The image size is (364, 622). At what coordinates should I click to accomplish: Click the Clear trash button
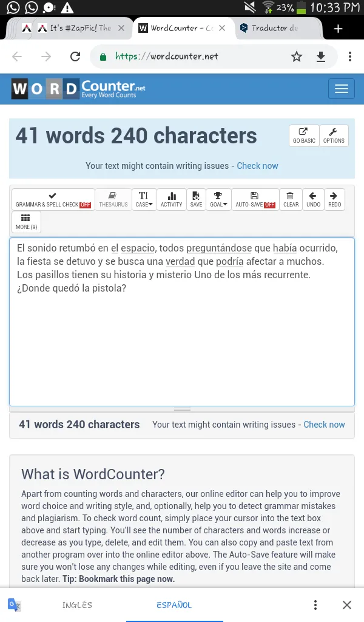291,199
